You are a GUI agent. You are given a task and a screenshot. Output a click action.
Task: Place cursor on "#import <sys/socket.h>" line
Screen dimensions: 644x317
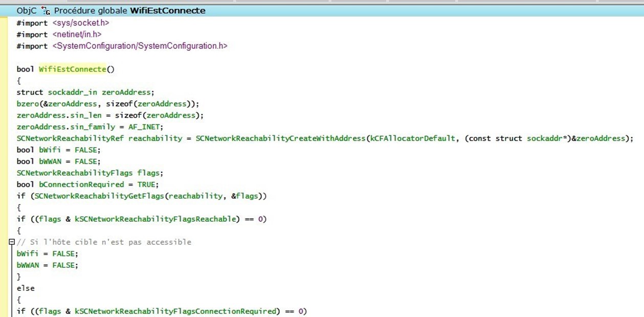tap(63, 23)
